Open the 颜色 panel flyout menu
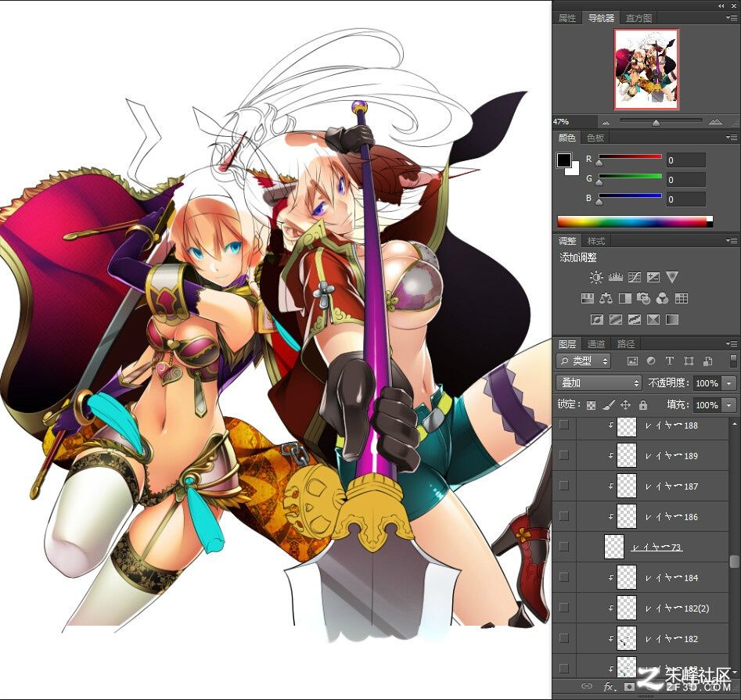 (732, 138)
